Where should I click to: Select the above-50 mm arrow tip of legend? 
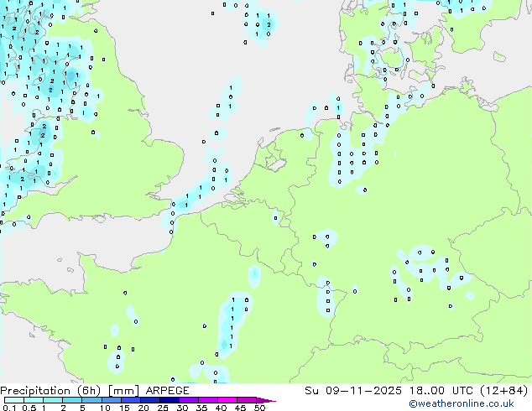click(266, 400)
